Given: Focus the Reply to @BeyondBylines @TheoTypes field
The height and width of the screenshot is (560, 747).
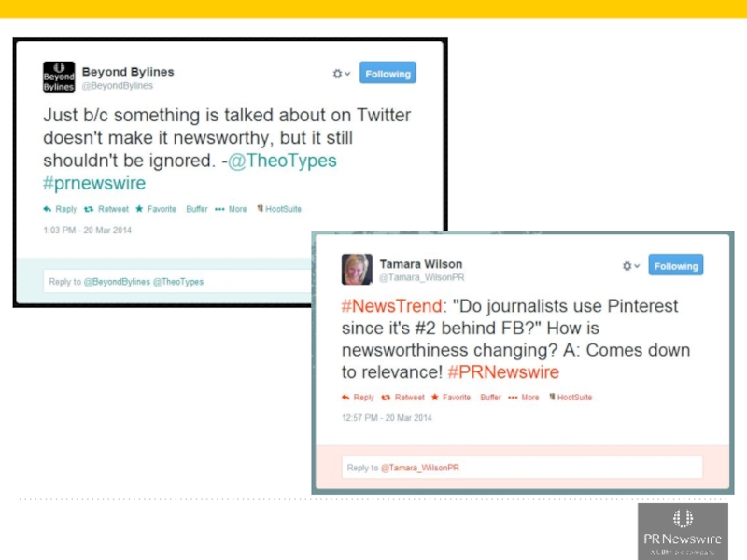Looking at the screenshot, I should [x=177, y=282].
